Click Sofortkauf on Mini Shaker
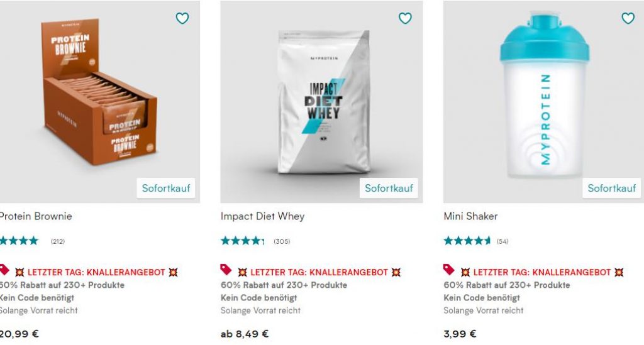Image resolution: width=644 pixels, height=345 pixels. coord(611,189)
